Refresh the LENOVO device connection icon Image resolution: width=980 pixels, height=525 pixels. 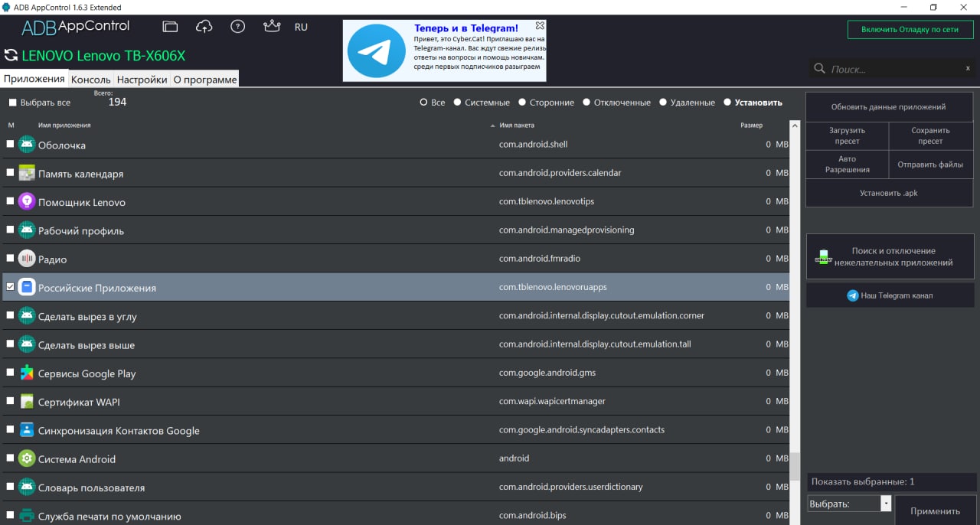point(11,55)
